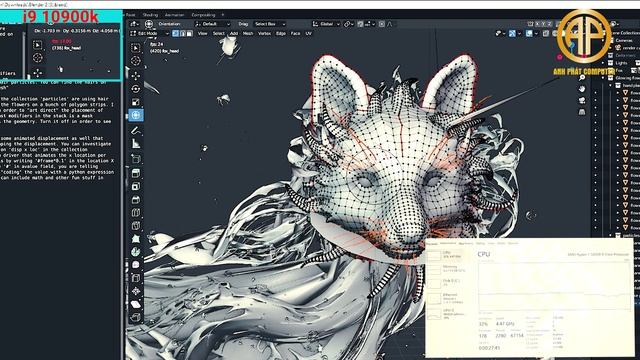Toggle Z axis mesh mirror
The width and height of the screenshot is (640, 360).
pos(550,24)
